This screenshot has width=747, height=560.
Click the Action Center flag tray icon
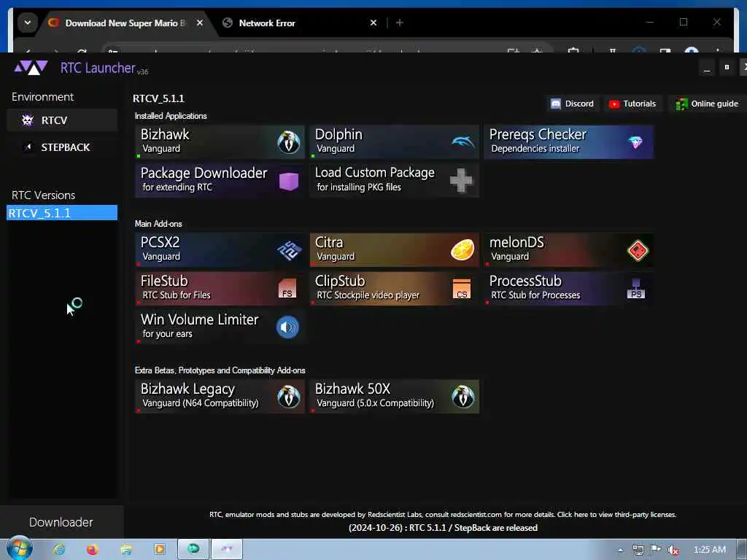click(x=656, y=550)
